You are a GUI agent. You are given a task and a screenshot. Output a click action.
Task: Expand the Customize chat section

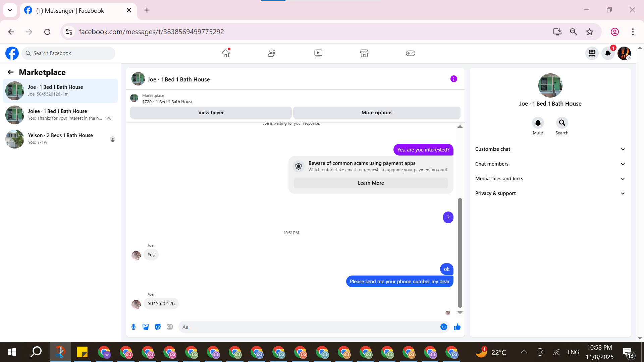click(x=550, y=149)
